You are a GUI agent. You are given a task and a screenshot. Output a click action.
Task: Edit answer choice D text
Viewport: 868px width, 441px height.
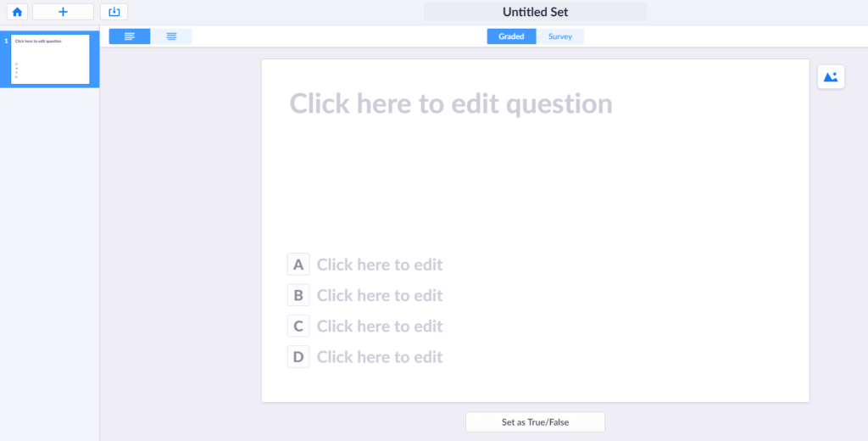coord(380,357)
